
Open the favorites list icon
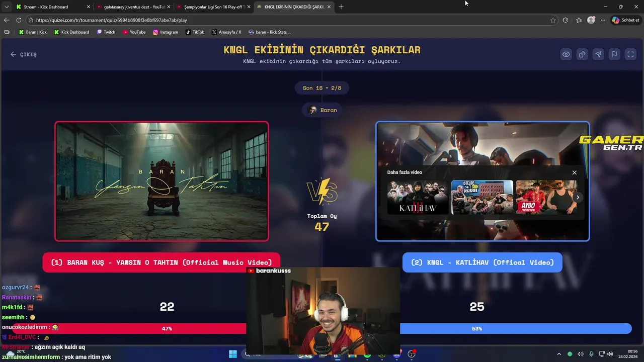pyautogui.click(x=579, y=20)
